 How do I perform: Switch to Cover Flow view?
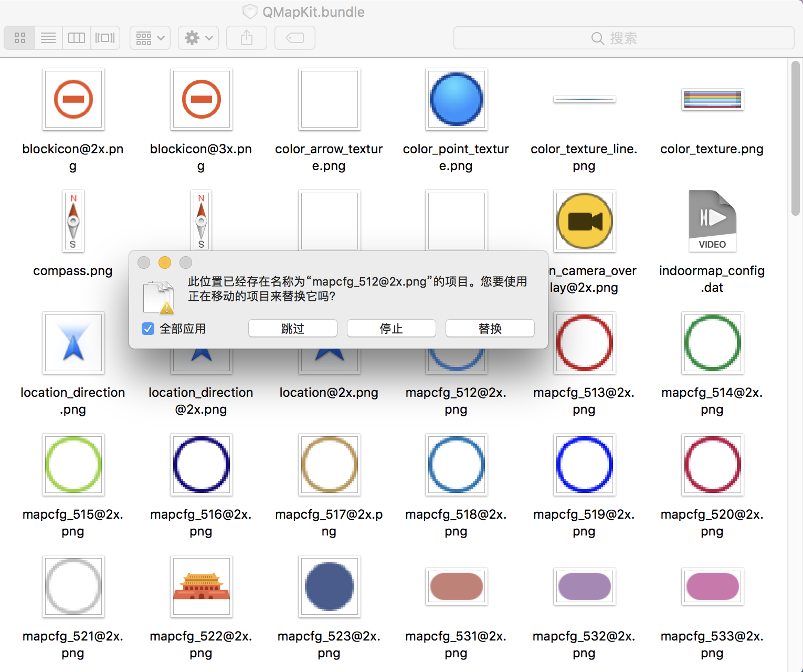[105, 38]
